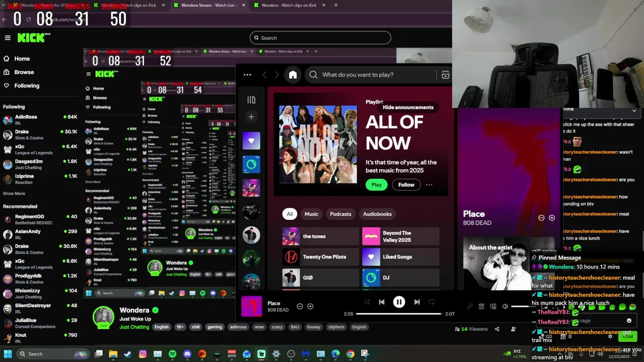Select the Podcasts filter chip
This screenshot has height=362, width=644.
click(341, 214)
